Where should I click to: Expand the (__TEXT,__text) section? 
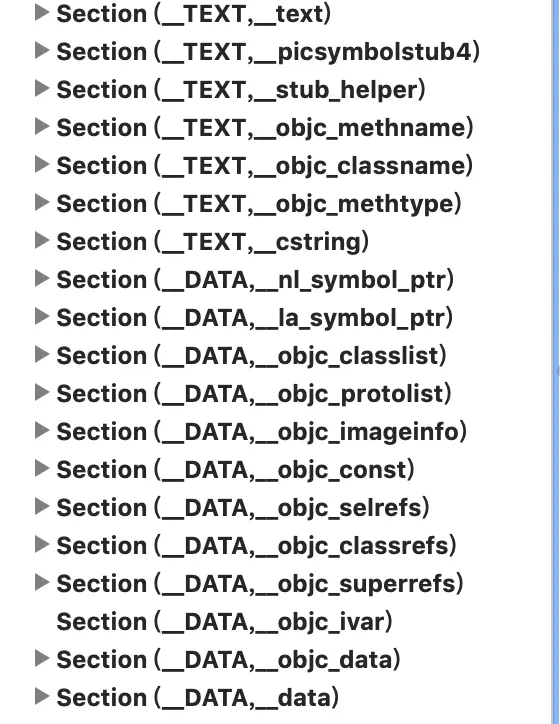pos(42,13)
